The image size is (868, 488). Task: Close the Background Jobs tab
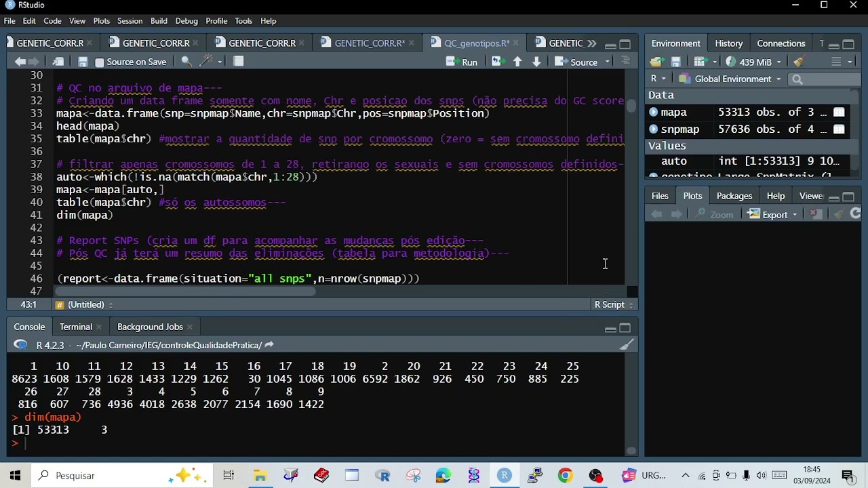(190, 327)
